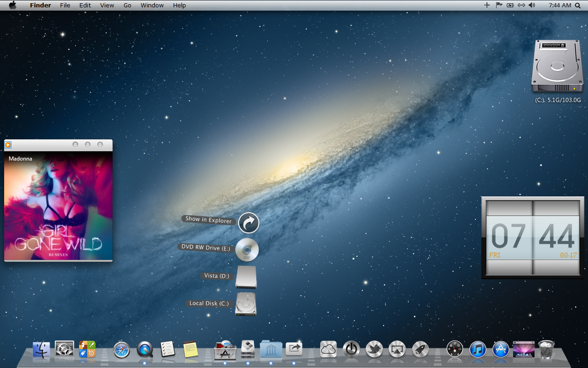The width and height of the screenshot is (588, 368).
Task: Open the Window menu
Action: (152, 5)
